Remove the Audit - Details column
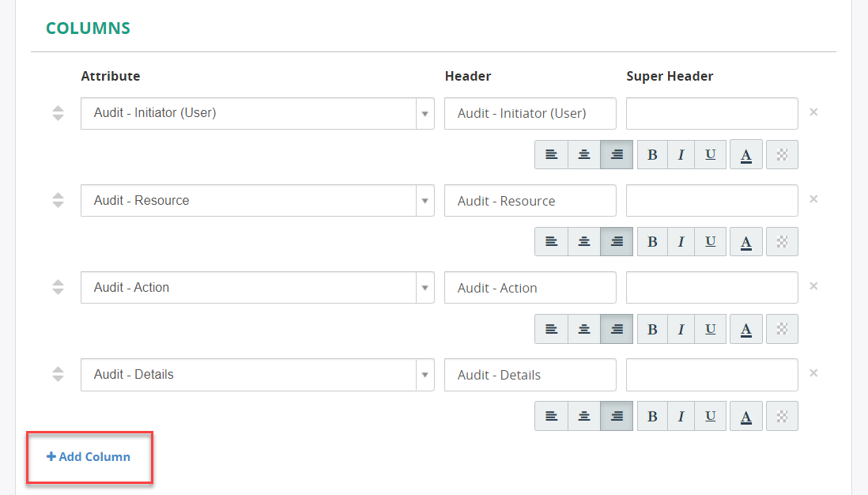 pos(813,372)
